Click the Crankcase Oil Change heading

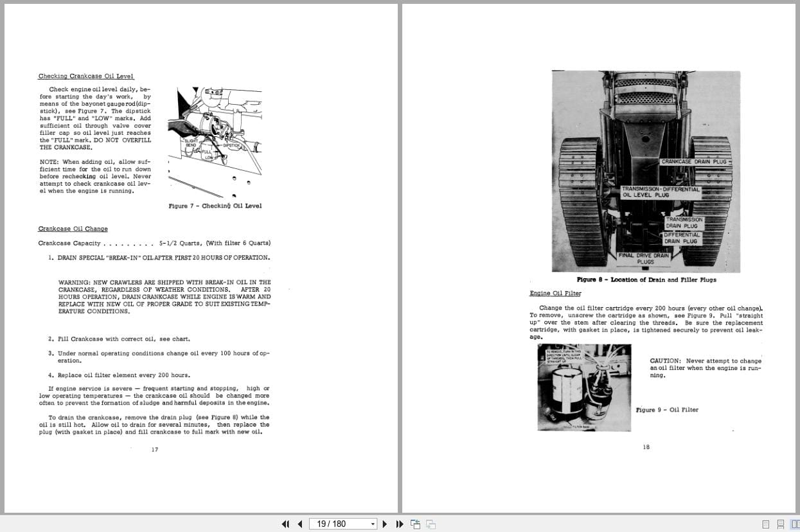tap(73, 229)
